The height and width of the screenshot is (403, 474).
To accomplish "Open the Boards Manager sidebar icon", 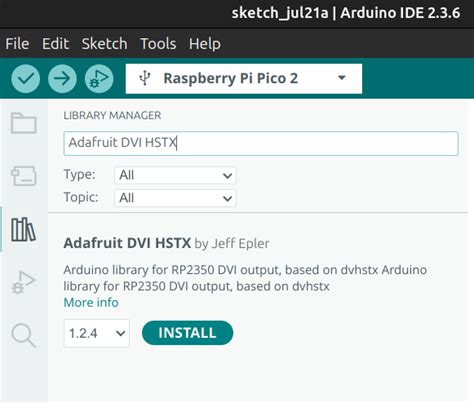I will (x=24, y=176).
